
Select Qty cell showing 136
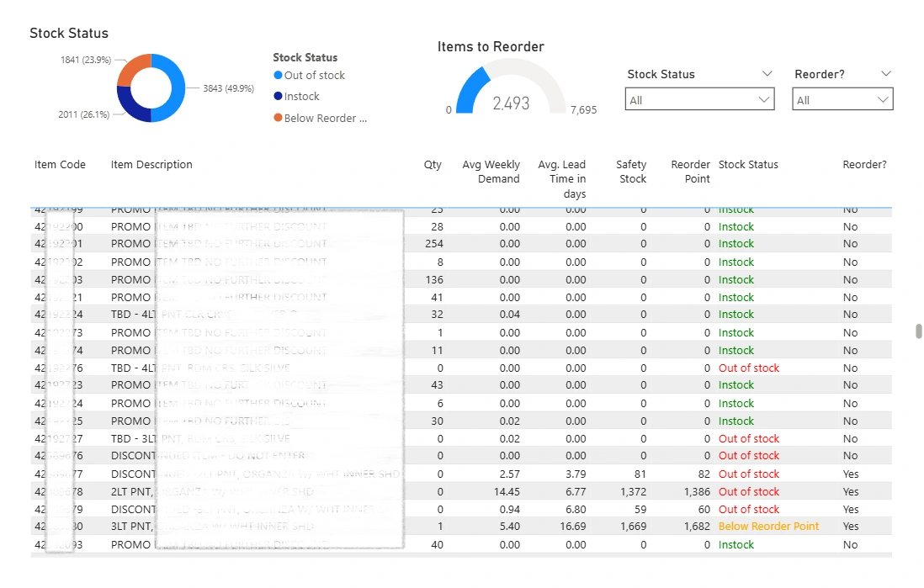pyautogui.click(x=434, y=280)
